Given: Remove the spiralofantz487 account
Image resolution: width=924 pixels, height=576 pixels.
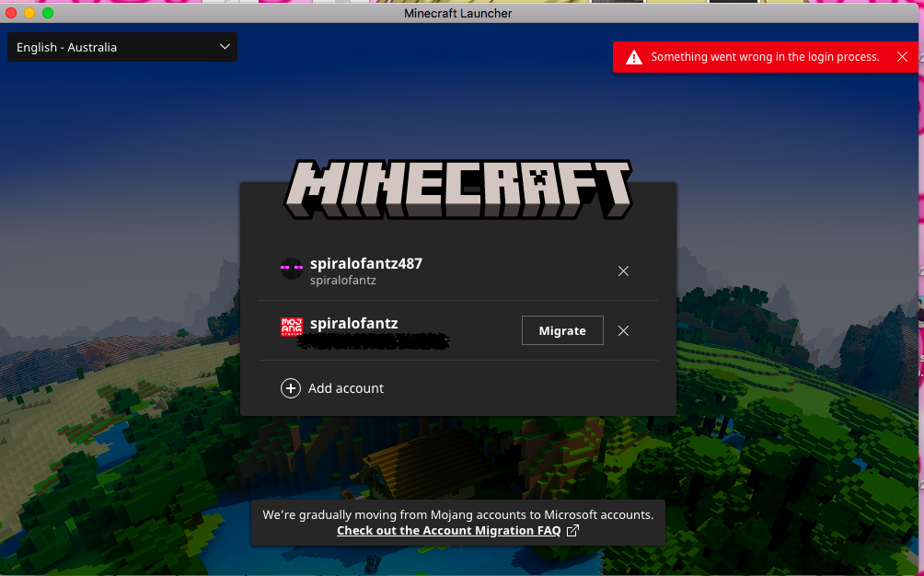Looking at the screenshot, I should [623, 271].
